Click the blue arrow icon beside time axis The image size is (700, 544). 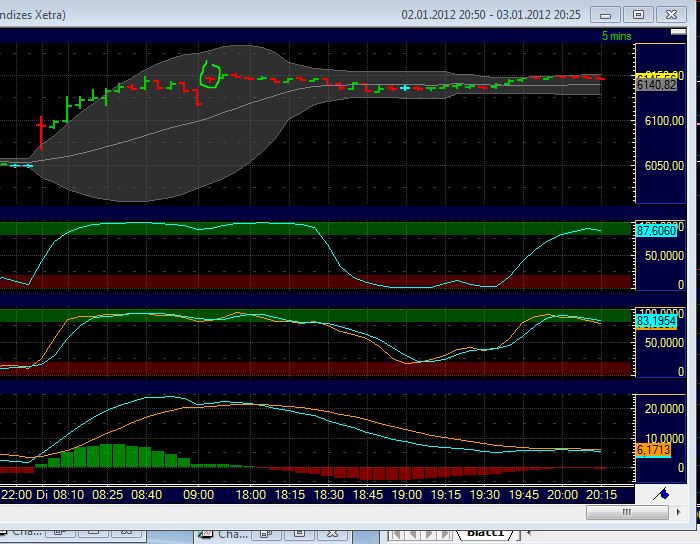tap(661, 494)
